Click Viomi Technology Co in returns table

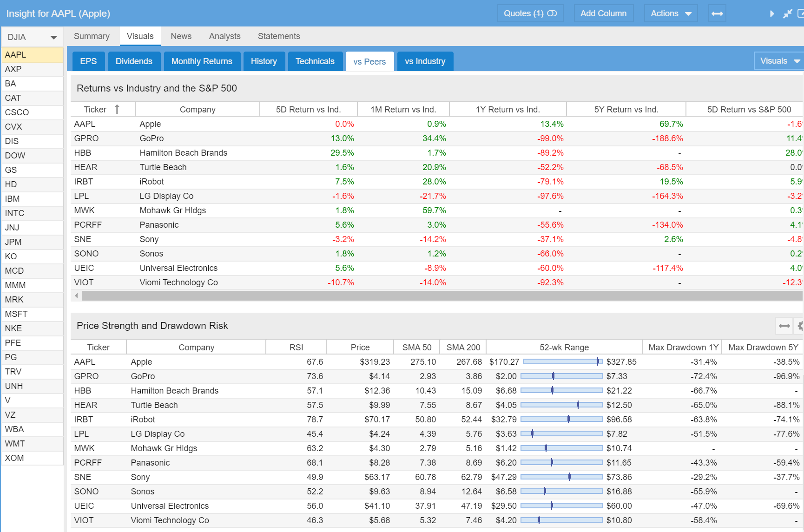pos(178,282)
